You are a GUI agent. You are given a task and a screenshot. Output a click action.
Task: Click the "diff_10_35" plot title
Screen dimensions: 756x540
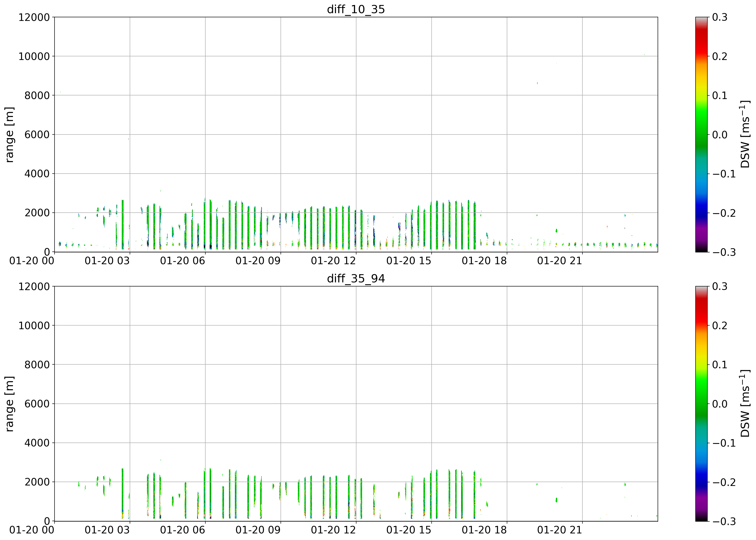click(x=356, y=9)
